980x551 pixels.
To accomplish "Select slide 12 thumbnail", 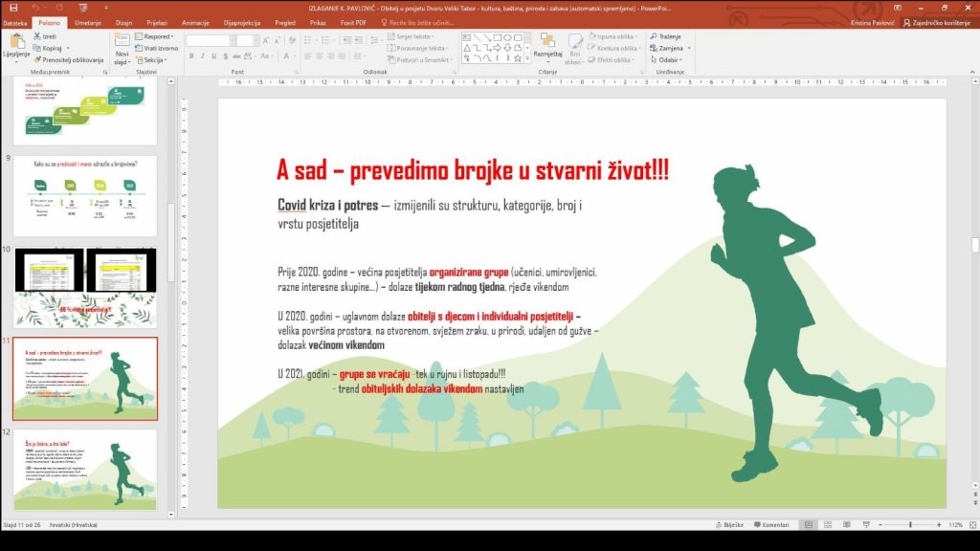I will pyautogui.click(x=85, y=469).
